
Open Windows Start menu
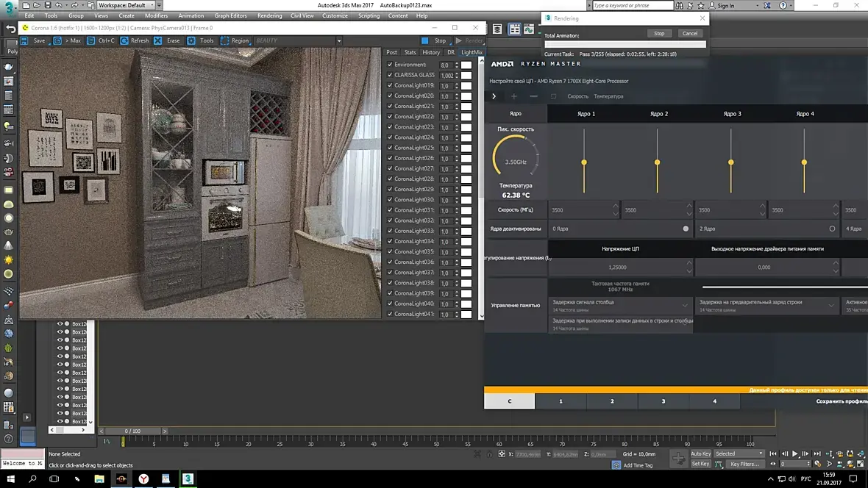(10, 478)
